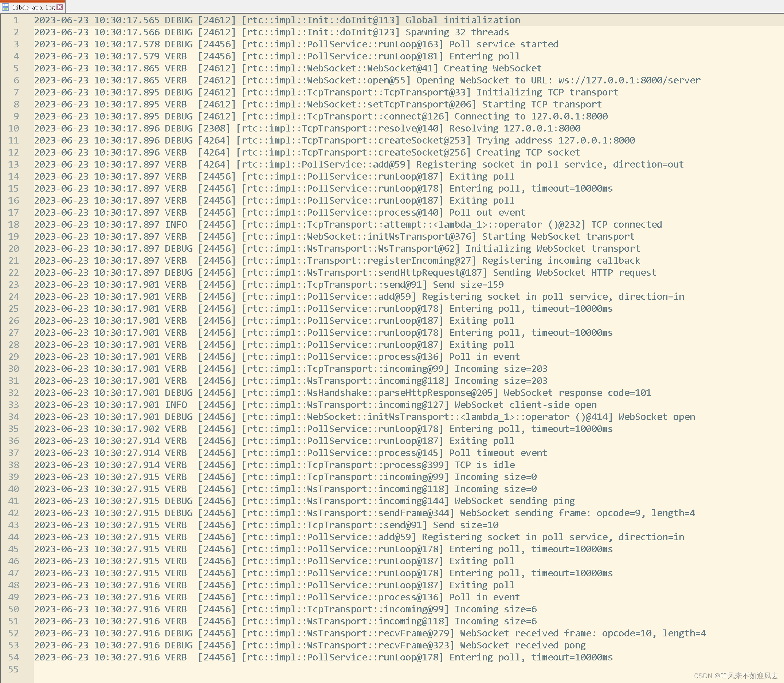Click the URL 'ws://127.0.0.1:8000/server'
Screen dimensions: 784x683
pyautogui.click(x=629, y=81)
